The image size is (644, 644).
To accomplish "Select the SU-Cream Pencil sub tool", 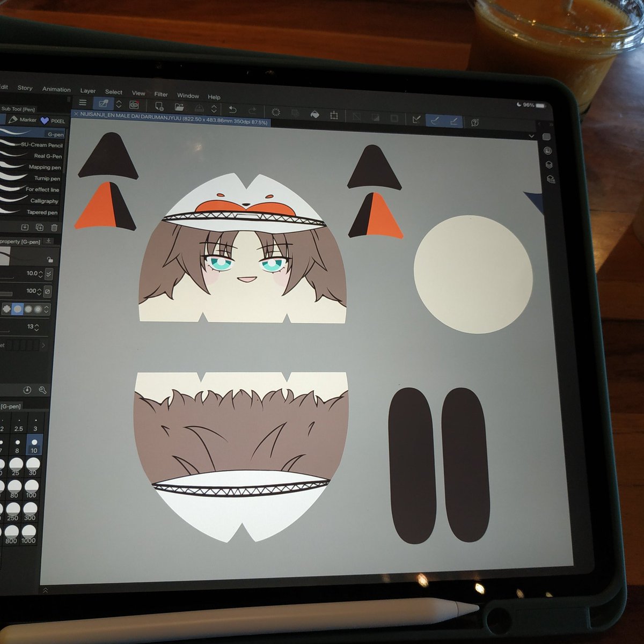I will tap(32, 144).
